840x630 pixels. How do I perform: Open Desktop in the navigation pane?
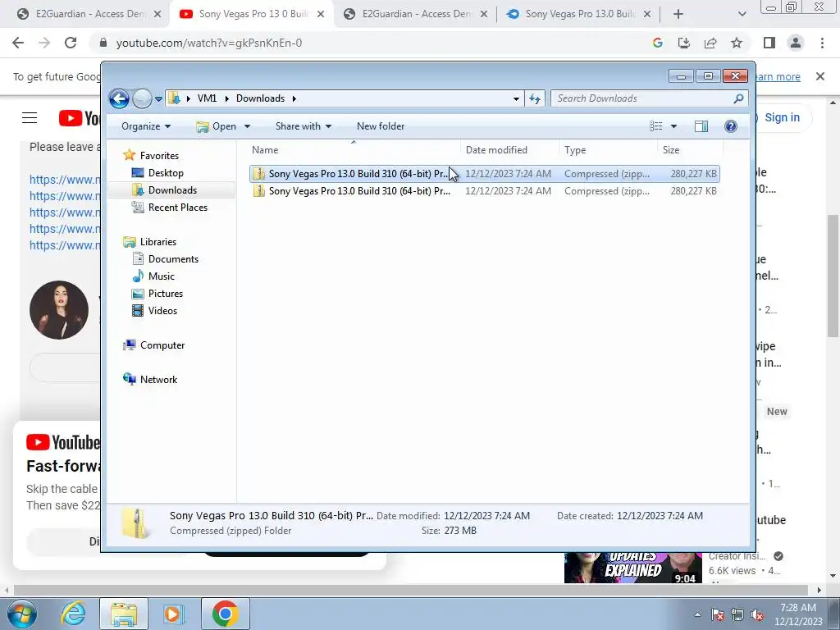click(166, 173)
